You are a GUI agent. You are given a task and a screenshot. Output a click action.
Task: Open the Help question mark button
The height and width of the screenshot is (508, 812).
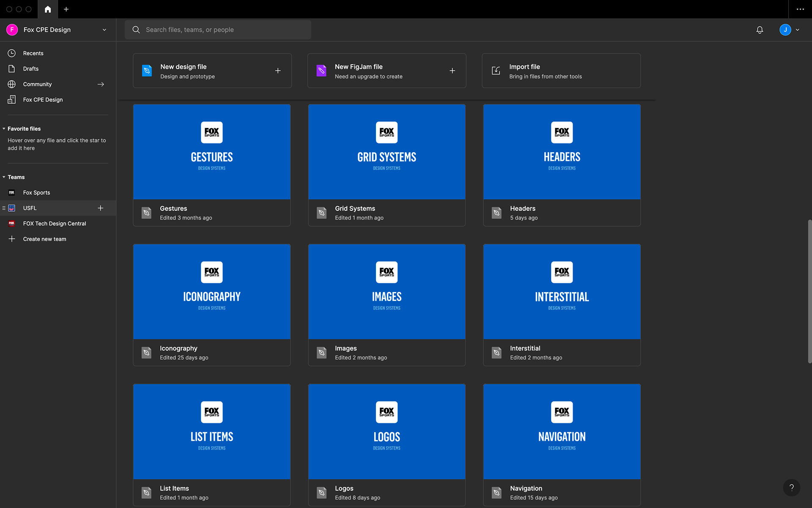pos(791,487)
